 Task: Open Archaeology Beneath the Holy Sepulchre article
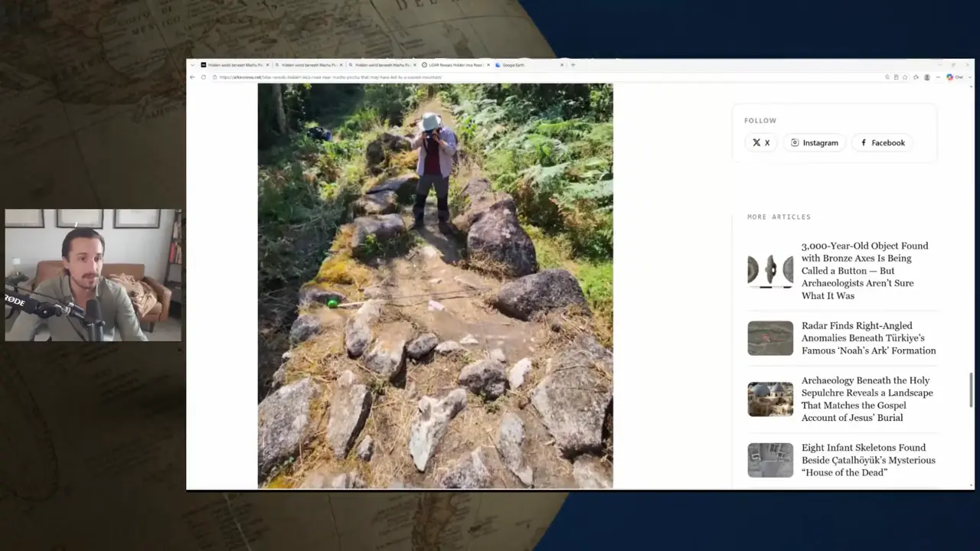pyautogui.click(x=867, y=399)
